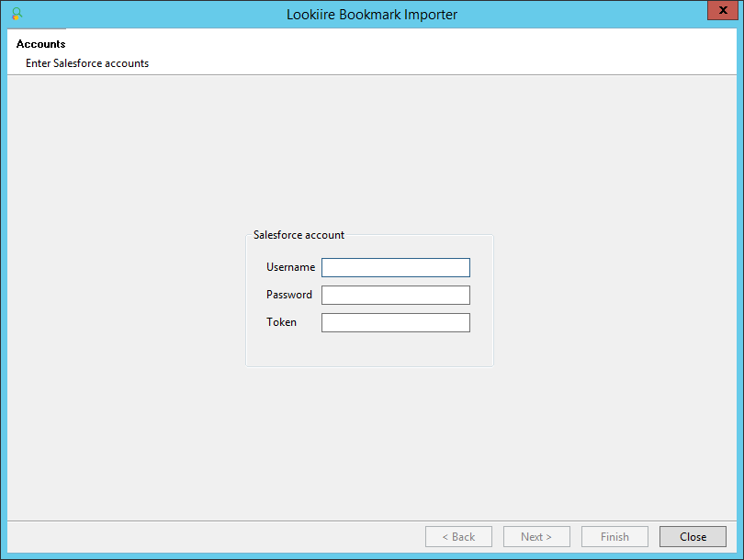The height and width of the screenshot is (560, 744).
Task: Click the Enter Salesforce accounts subtitle
Action: tap(87, 63)
